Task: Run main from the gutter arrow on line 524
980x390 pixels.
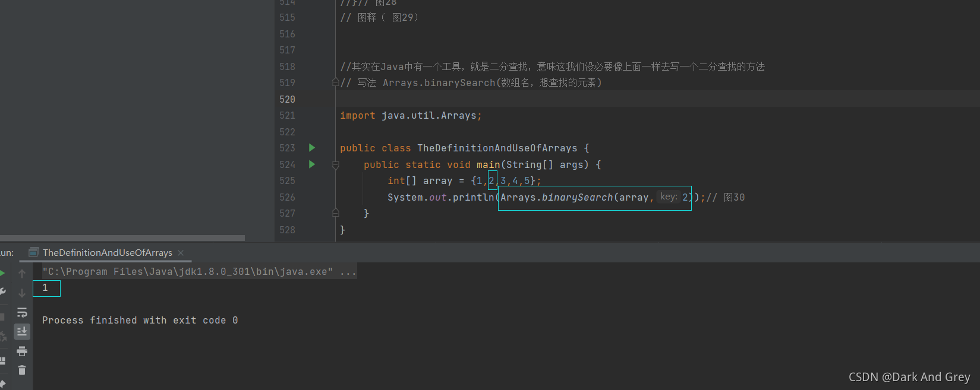Action: [311, 164]
